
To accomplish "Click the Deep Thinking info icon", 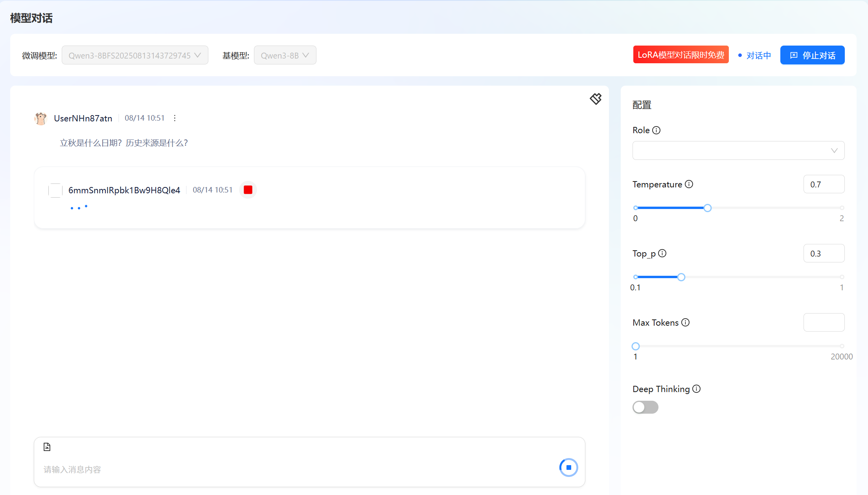I will 696,389.
